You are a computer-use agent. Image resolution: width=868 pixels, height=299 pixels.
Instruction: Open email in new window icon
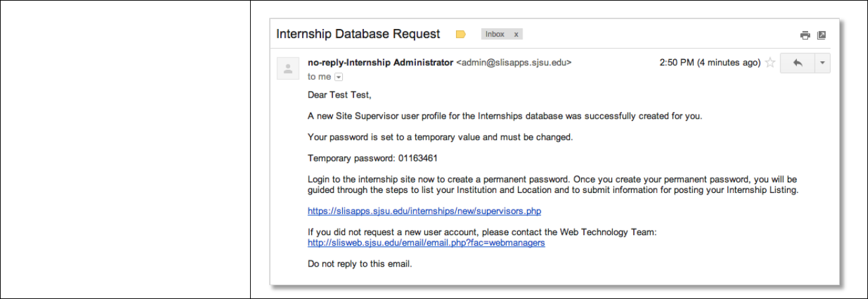821,35
